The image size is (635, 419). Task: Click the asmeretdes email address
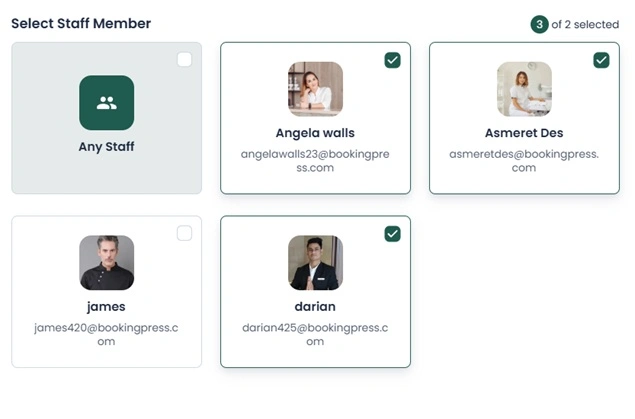pos(524,161)
